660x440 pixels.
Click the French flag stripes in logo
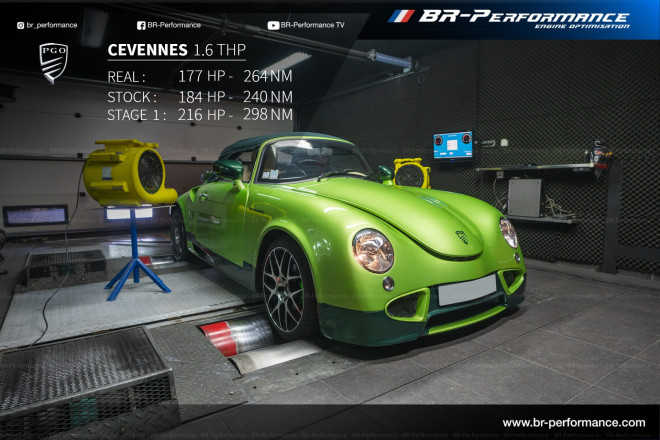click(x=401, y=16)
